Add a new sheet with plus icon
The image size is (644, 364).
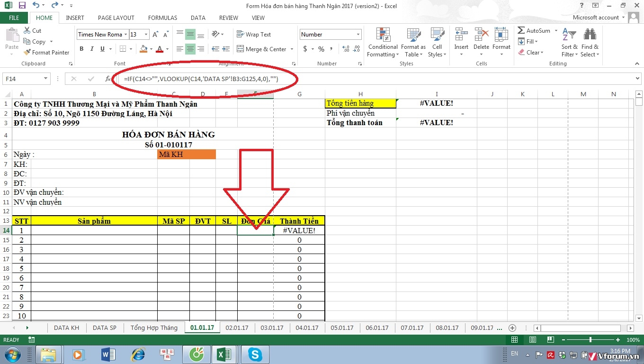tap(512, 328)
